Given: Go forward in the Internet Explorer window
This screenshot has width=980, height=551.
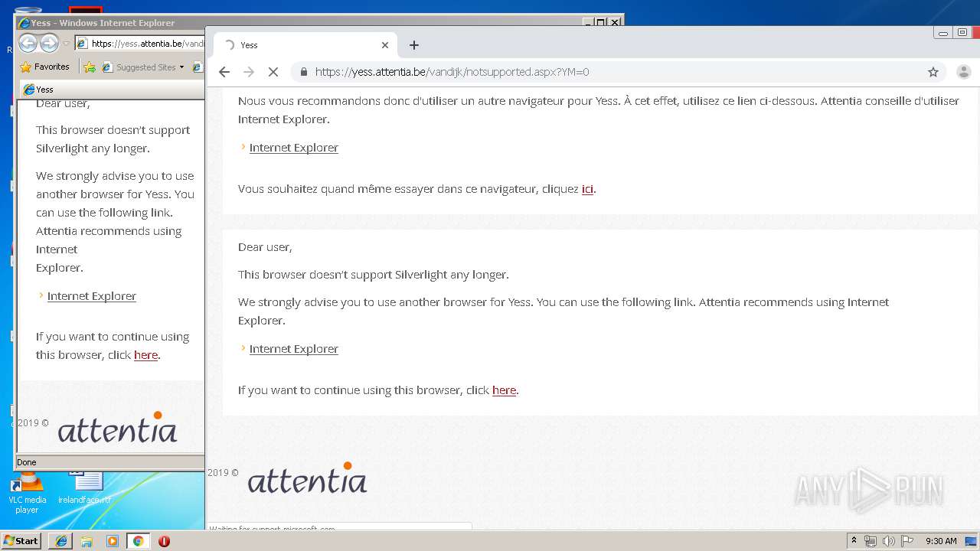Looking at the screenshot, I should [x=49, y=43].
